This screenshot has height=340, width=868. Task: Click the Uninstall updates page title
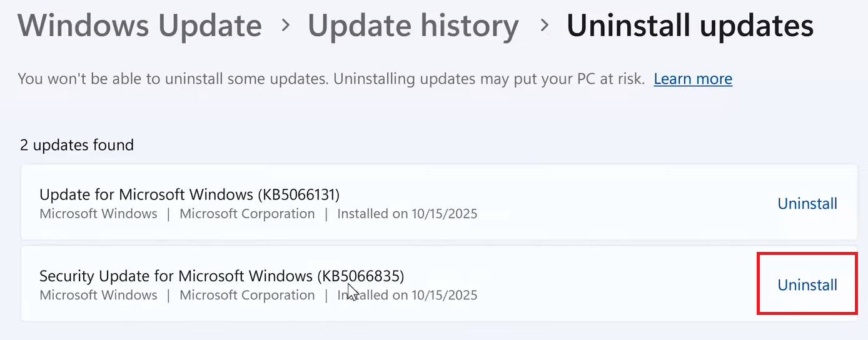(x=690, y=26)
